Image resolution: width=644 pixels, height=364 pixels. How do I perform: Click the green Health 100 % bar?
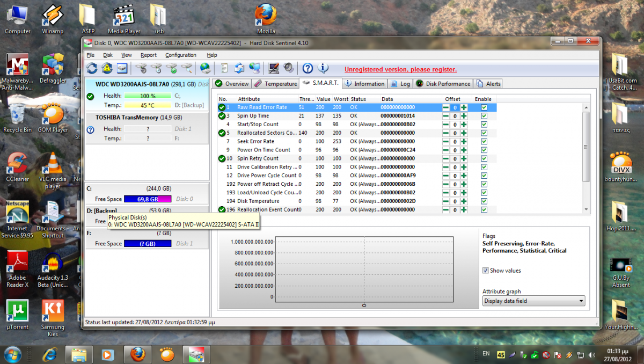tap(148, 96)
